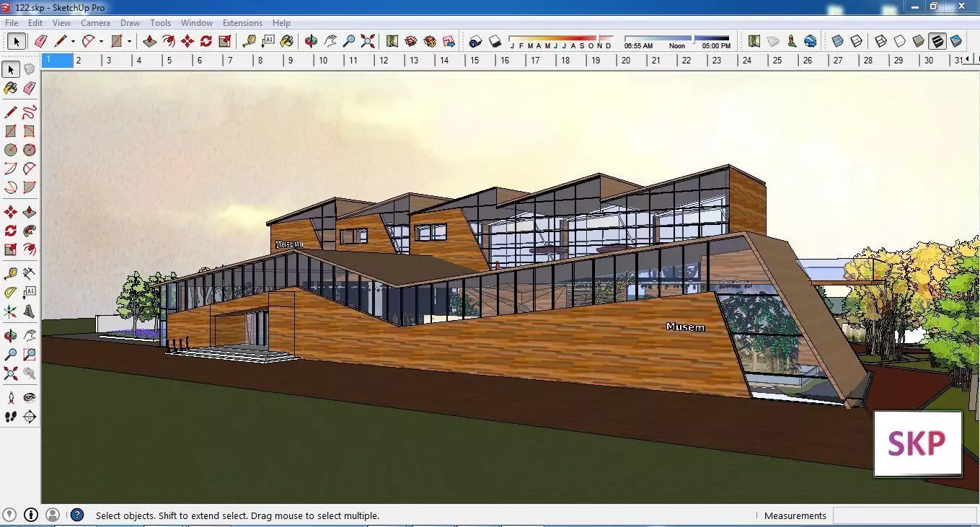Go back with the Previous view tool

tap(29, 373)
